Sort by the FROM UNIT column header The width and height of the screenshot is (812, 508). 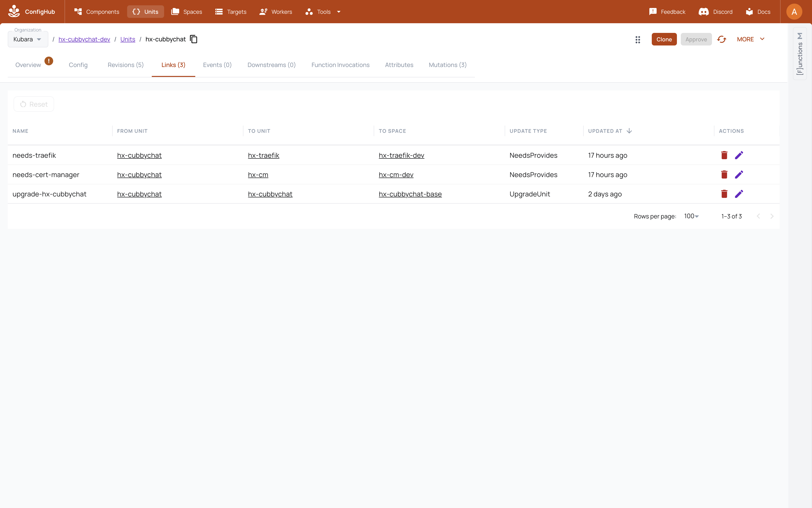click(x=132, y=131)
